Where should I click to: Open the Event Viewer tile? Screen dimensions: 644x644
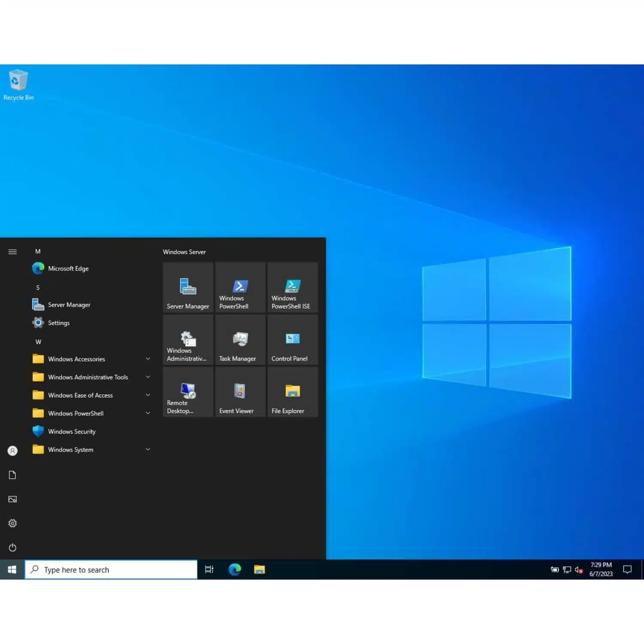click(x=240, y=392)
